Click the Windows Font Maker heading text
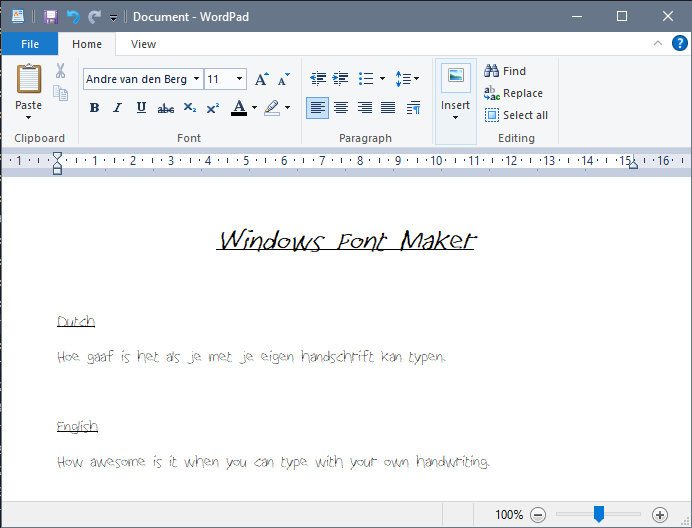The image size is (692, 528). coord(346,241)
